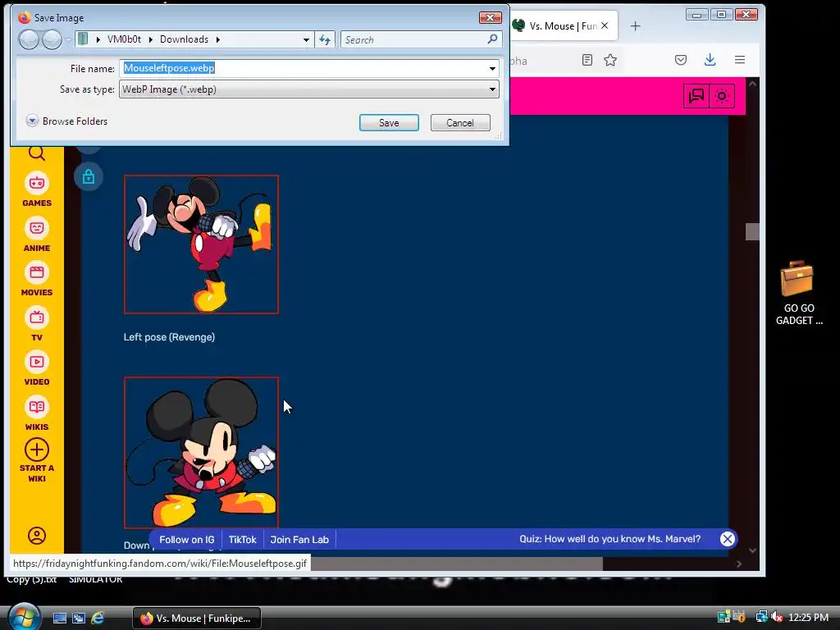The image size is (840, 630).
Task: Open Firefox downloads panel
Action: pos(710,60)
